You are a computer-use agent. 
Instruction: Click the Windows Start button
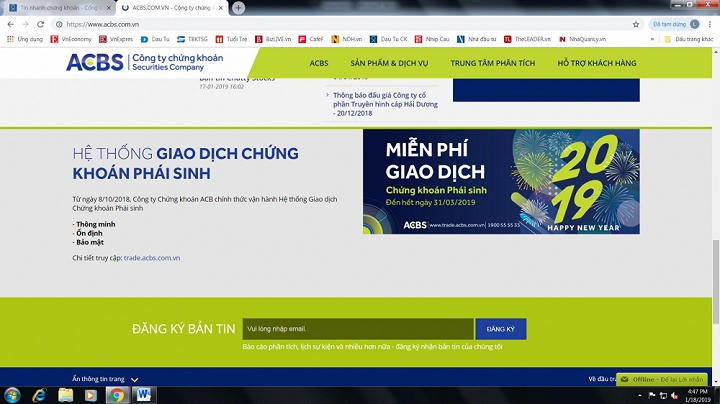[11, 395]
